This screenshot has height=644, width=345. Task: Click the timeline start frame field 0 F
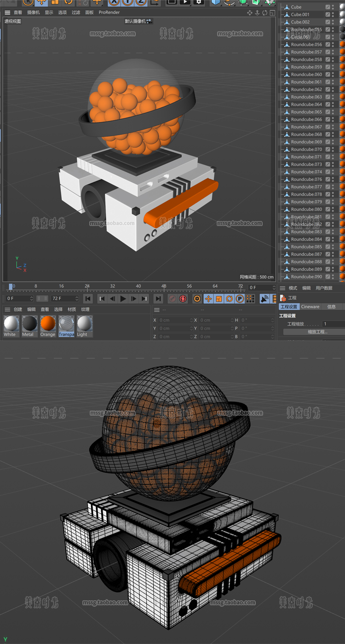(19, 299)
